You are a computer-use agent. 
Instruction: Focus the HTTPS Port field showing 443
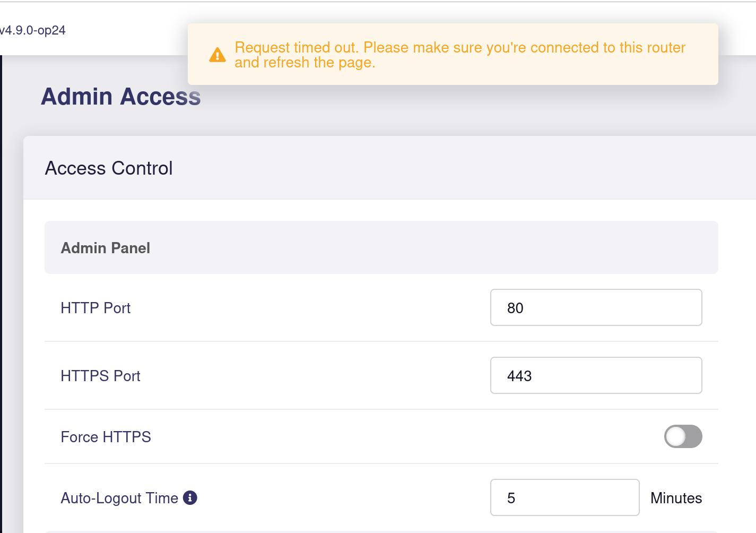596,375
